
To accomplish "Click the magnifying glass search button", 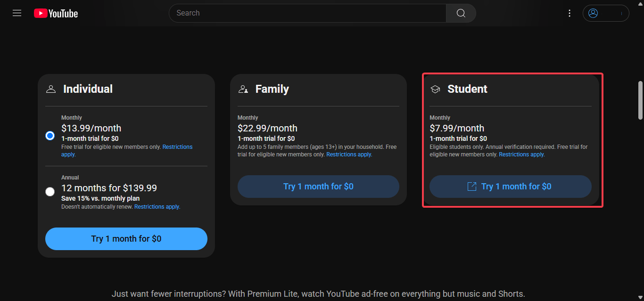I will click(461, 13).
